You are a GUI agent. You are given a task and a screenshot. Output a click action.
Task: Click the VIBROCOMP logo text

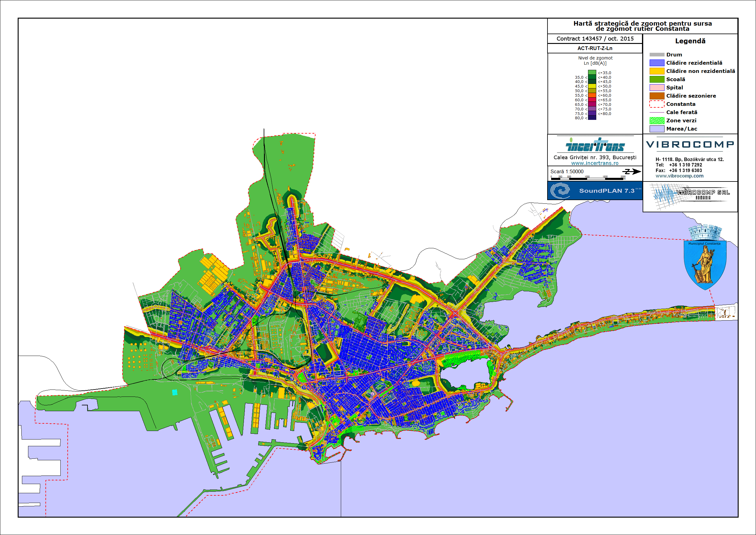[690, 145]
